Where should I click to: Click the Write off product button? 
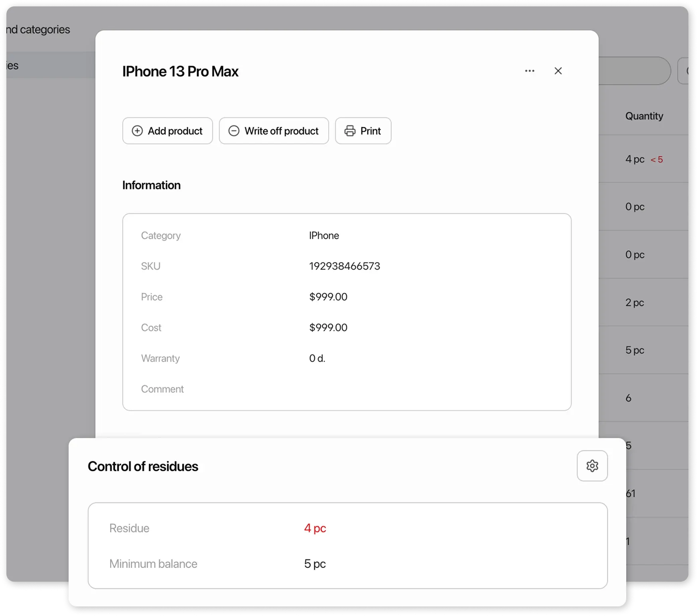(x=274, y=131)
